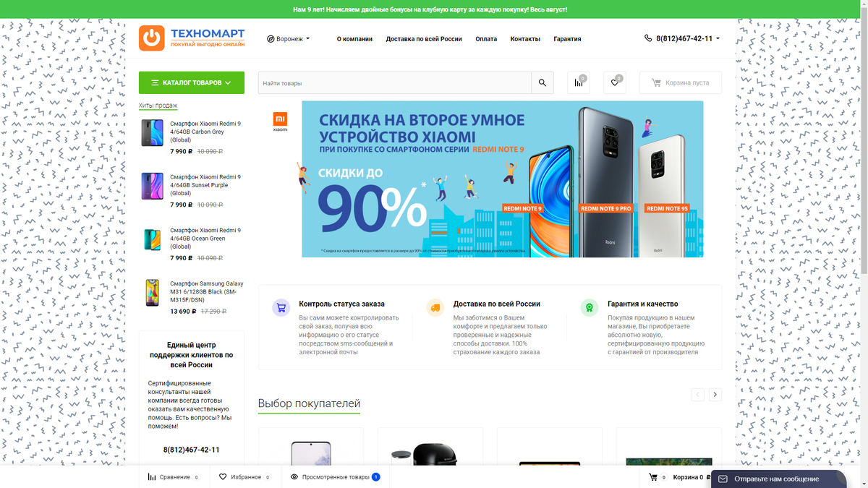Focus the Найти товары search field
This screenshot has height=488, width=868.
(x=395, y=83)
